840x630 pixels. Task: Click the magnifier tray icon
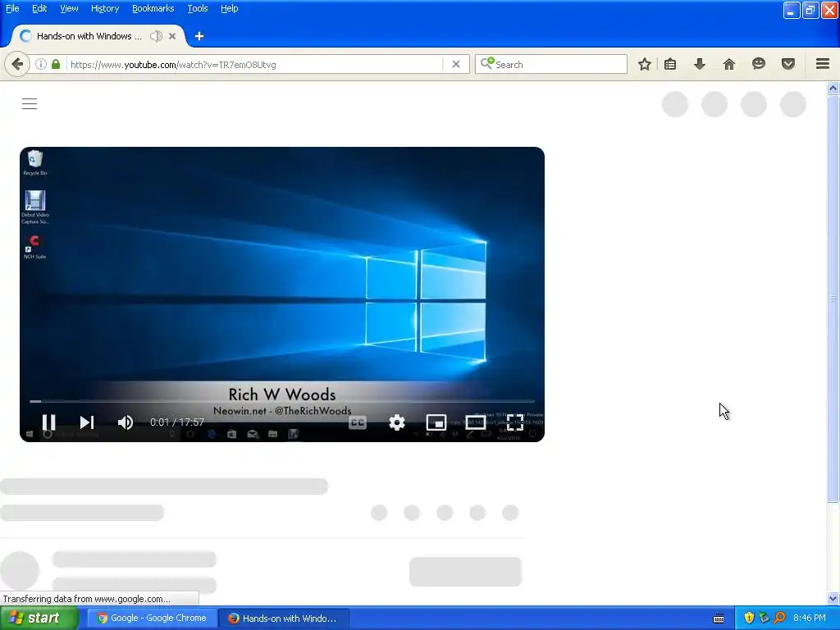coord(780,619)
